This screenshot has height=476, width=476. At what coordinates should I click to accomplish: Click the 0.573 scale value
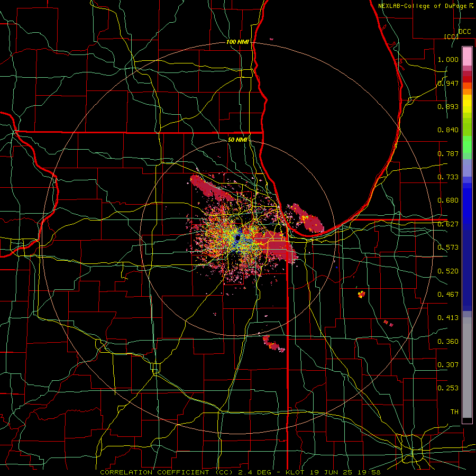tap(448, 248)
